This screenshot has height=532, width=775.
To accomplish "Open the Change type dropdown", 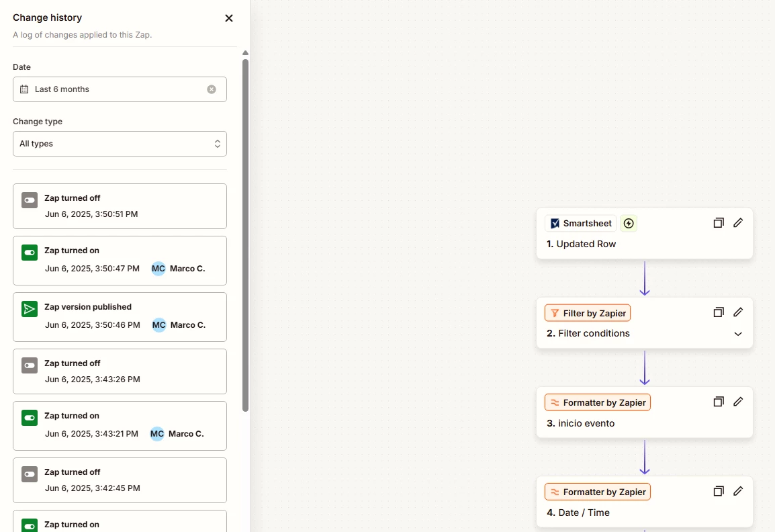I will pyautogui.click(x=120, y=144).
